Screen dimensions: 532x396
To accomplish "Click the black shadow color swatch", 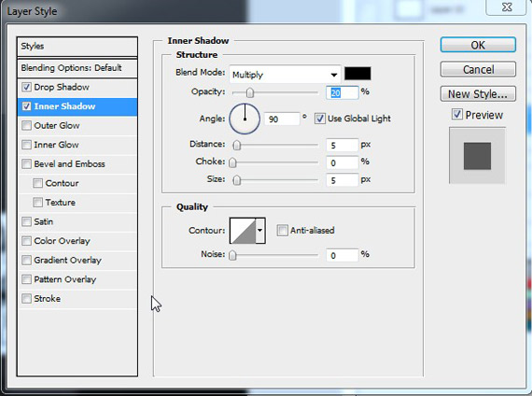I will (x=357, y=74).
